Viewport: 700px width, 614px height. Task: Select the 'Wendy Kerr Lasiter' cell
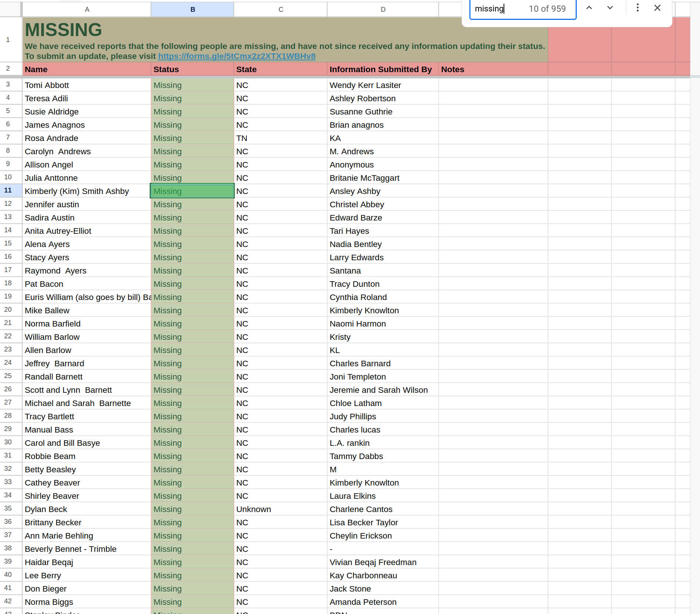click(x=383, y=85)
